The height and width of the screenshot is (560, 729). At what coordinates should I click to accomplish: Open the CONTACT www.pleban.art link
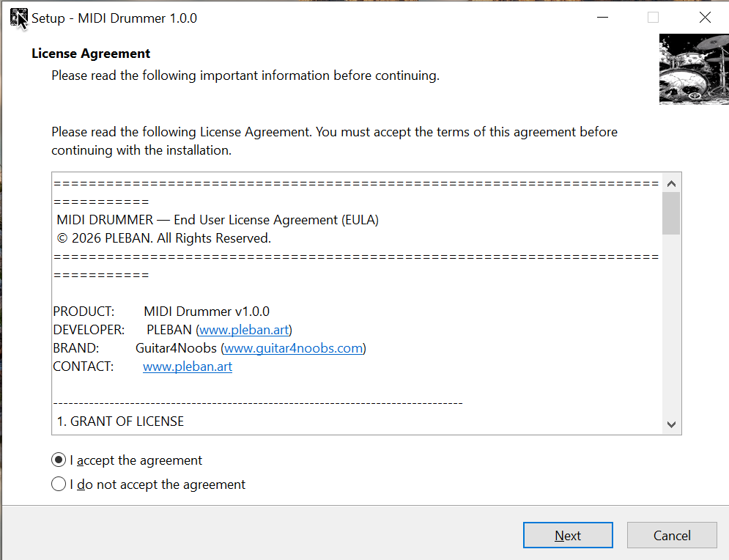tap(188, 366)
